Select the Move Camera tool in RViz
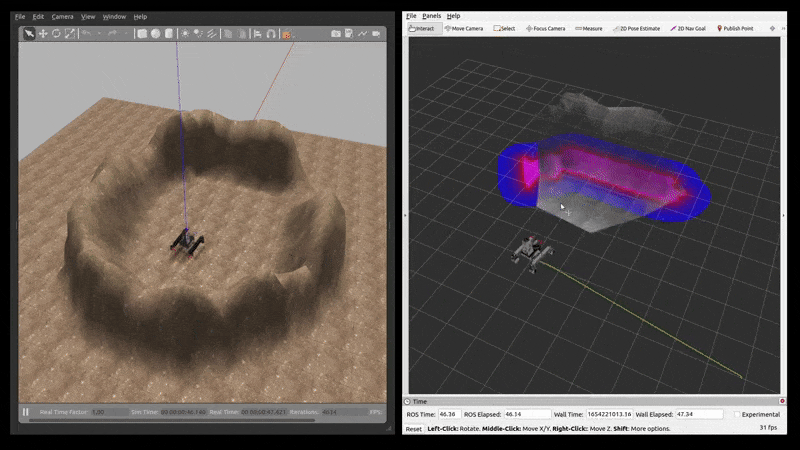This screenshot has height=450, width=800. (x=464, y=29)
